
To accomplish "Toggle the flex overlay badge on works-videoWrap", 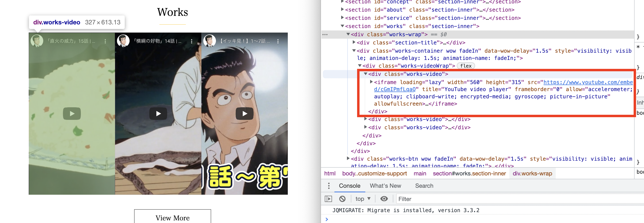I will [466, 66].
